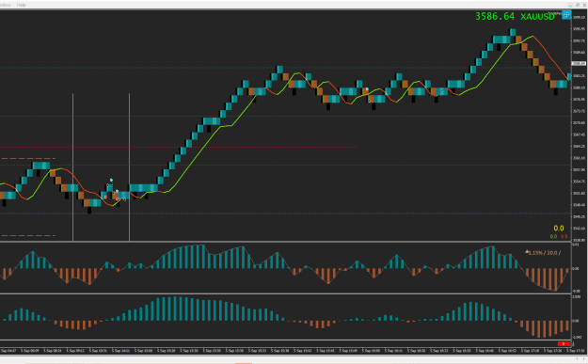Select the purple dotted horizontal level line
The image size is (588, 364).
coord(285,214)
